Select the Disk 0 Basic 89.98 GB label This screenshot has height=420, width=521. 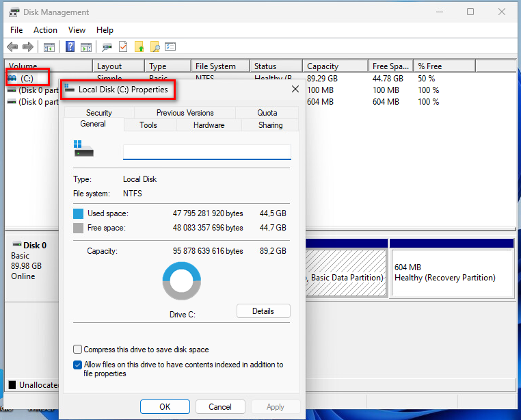(x=31, y=261)
